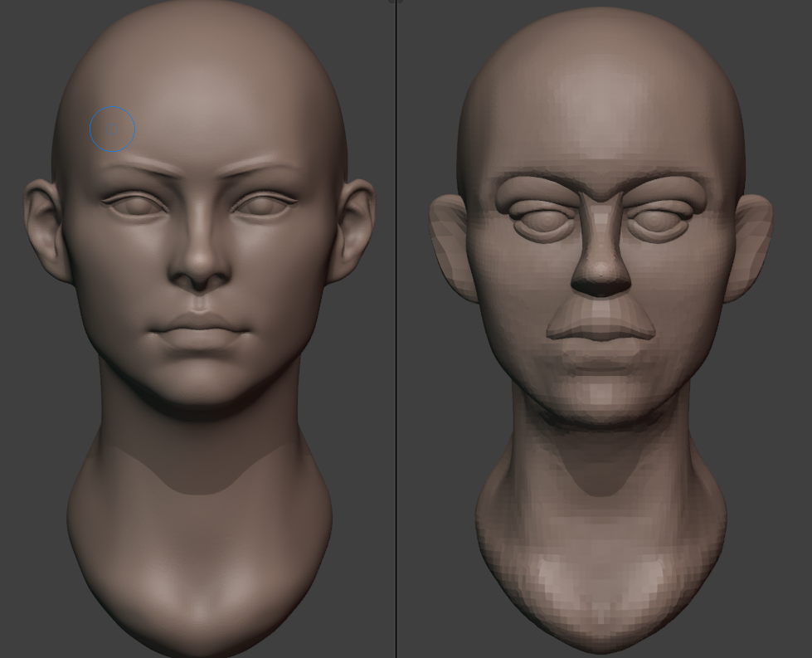Viewport: 812px width, 658px height.
Task: Click the blocky head's chin
Action: (599, 402)
